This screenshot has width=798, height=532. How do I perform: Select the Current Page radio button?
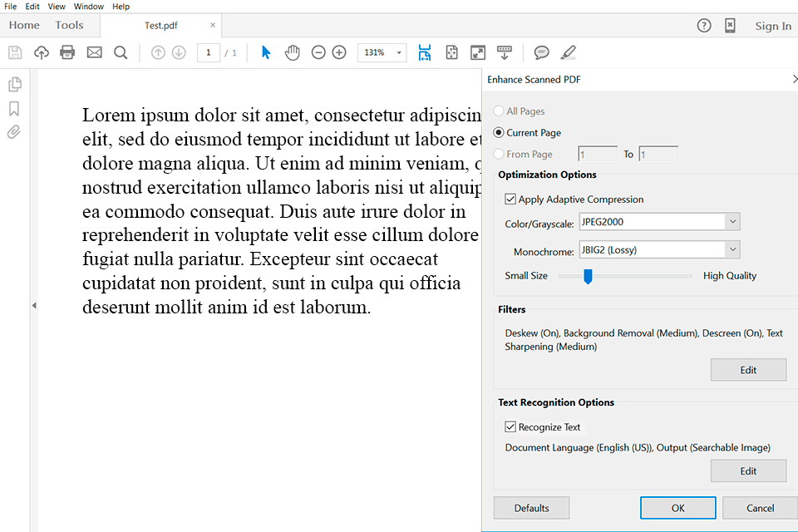tap(499, 132)
